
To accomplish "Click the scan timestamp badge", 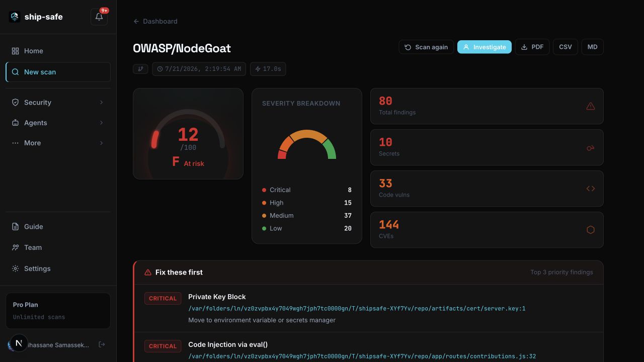I will click(199, 69).
